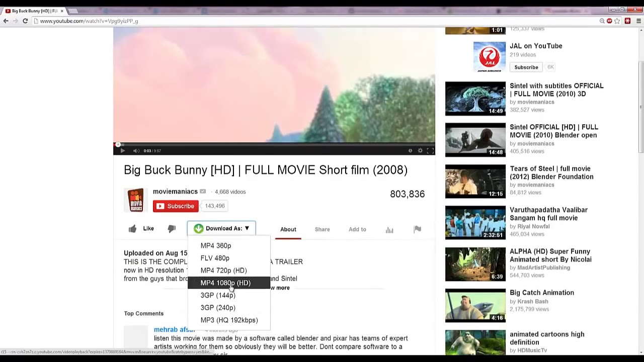Report the video with the flag icon
The height and width of the screenshot is (362, 644).
click(417, 229)
